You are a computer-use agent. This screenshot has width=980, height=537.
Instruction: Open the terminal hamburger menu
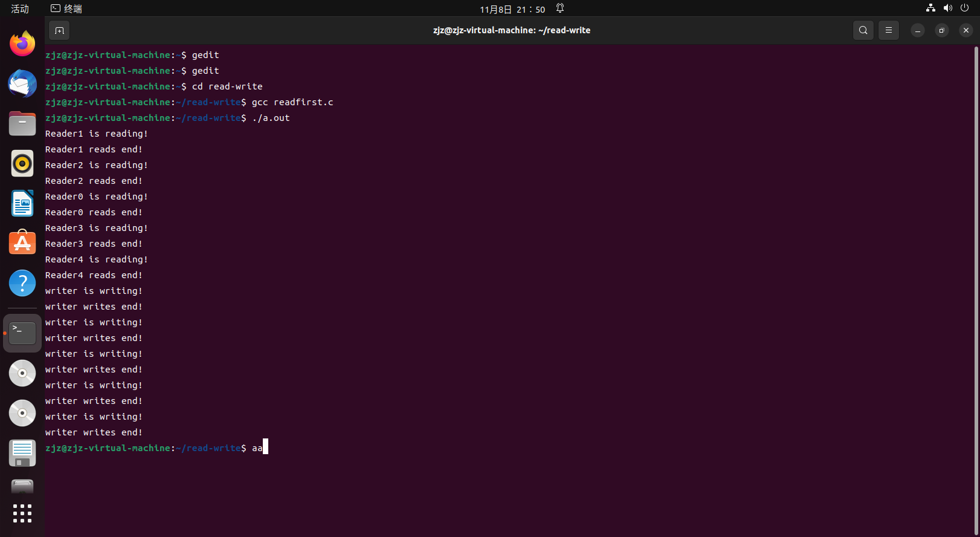click(x=889, y=30)
